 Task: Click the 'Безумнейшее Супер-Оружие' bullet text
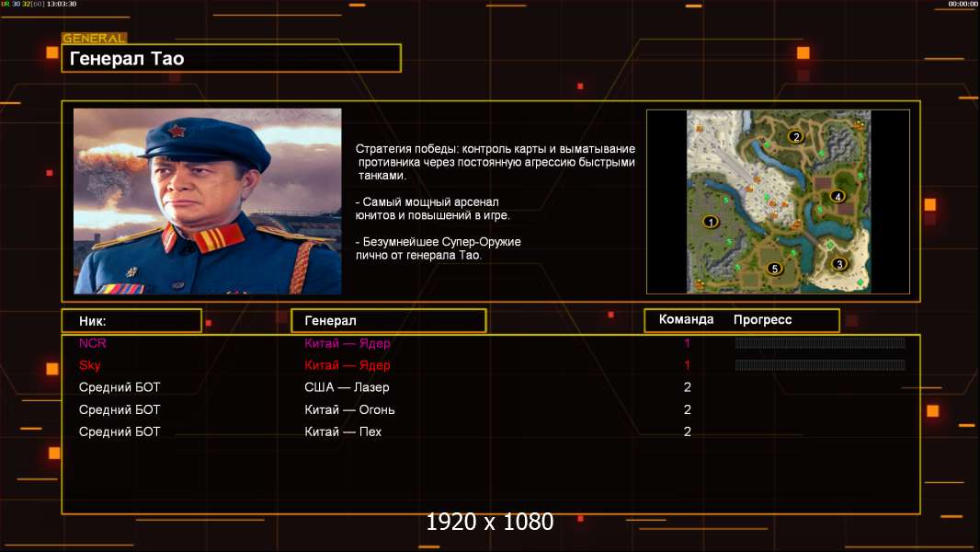click(439, 248)
